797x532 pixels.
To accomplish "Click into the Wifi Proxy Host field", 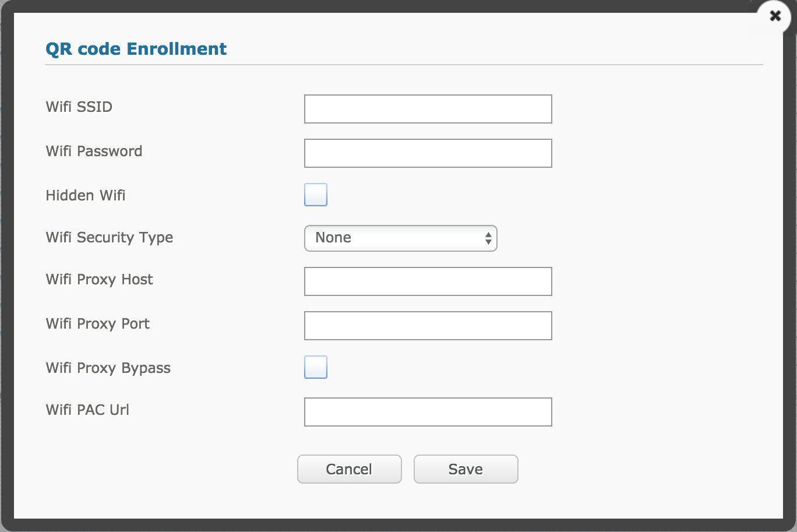I will (x=428, y=281).
